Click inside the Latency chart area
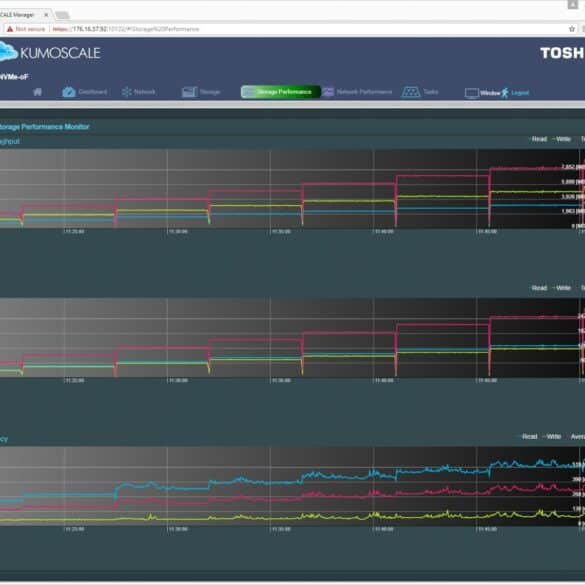The image size is (585, 585). (x=292, y=487)
